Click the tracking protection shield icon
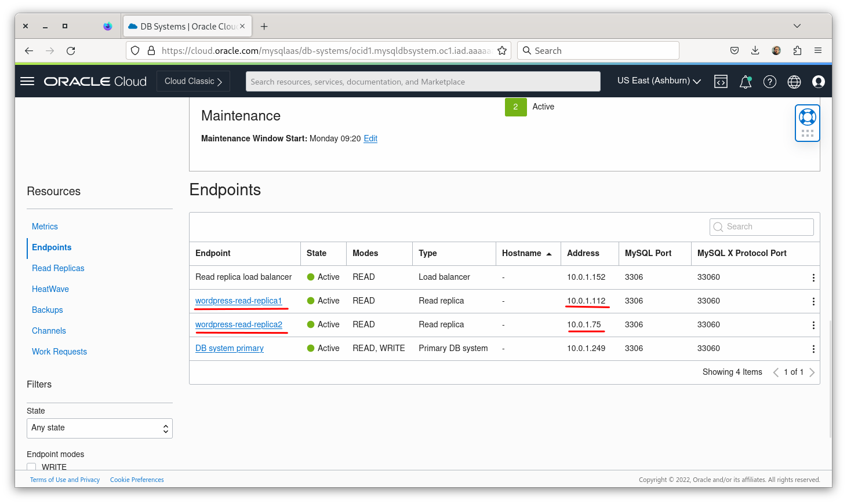Viewport: 847px width, 504px height. coord(134,50)
